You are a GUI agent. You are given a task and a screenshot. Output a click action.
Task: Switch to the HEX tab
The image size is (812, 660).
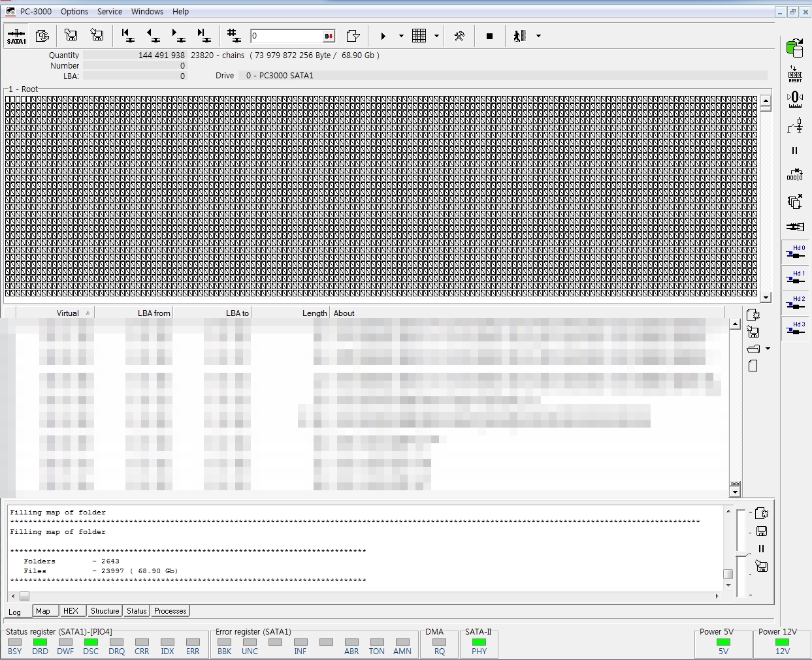tap(71, 611)
